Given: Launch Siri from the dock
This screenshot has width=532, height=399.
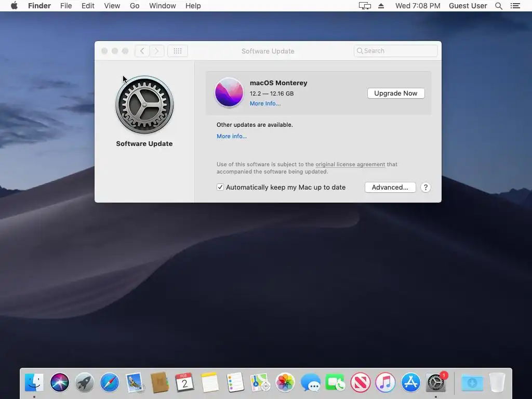Looking at the screenshot, I should (x=59, y=382).
